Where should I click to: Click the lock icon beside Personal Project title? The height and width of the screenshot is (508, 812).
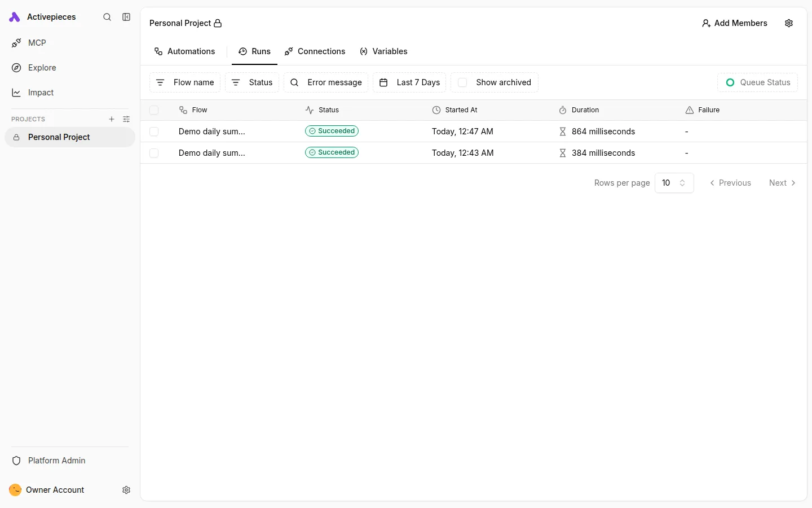point(218,23)
